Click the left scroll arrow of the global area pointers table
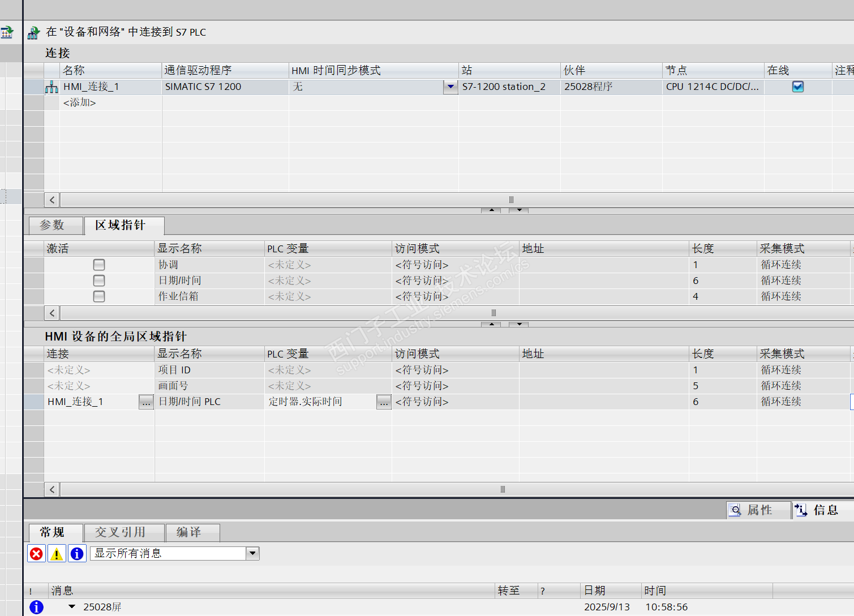Screen dimensions: 854x616 (52, 489)
